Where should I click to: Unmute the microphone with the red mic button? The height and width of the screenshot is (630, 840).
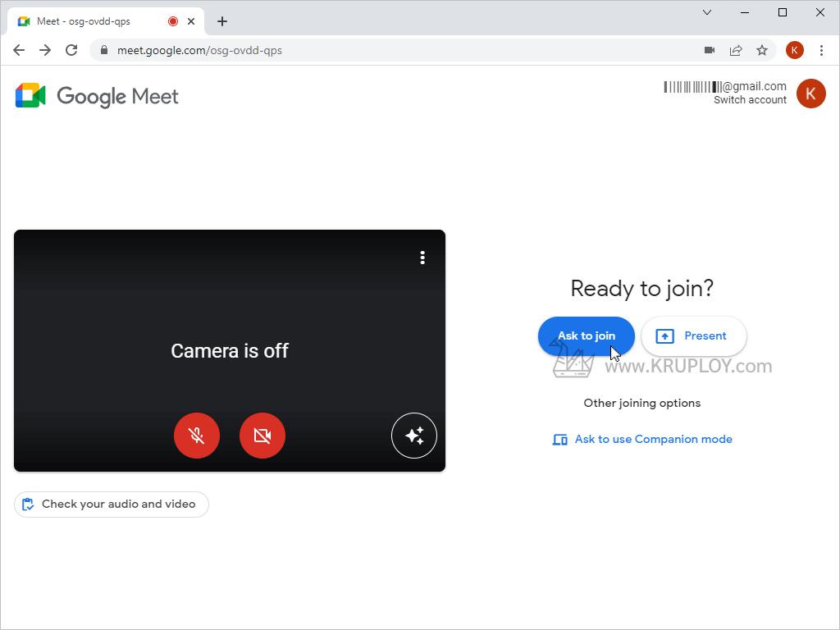click(197, 436)
